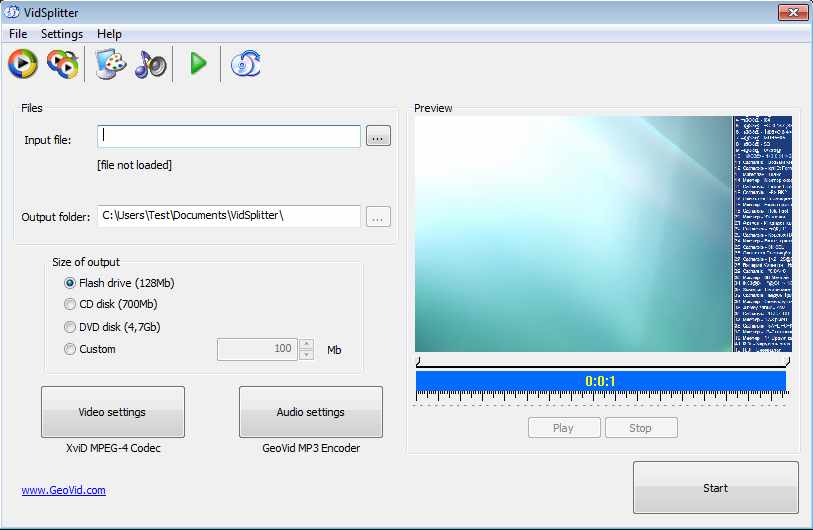Click inside the Input file text field
813x530 pixels.
click(x=229, y=136)
